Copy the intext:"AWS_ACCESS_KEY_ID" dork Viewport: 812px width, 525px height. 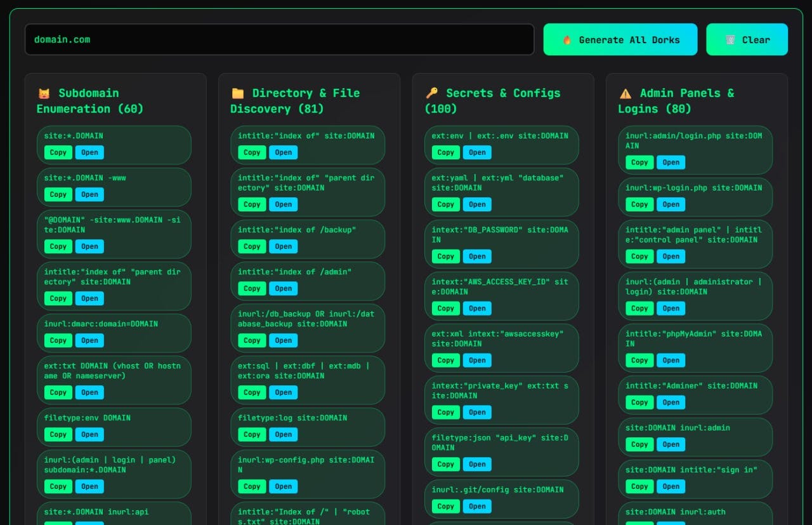pos(446,309)
